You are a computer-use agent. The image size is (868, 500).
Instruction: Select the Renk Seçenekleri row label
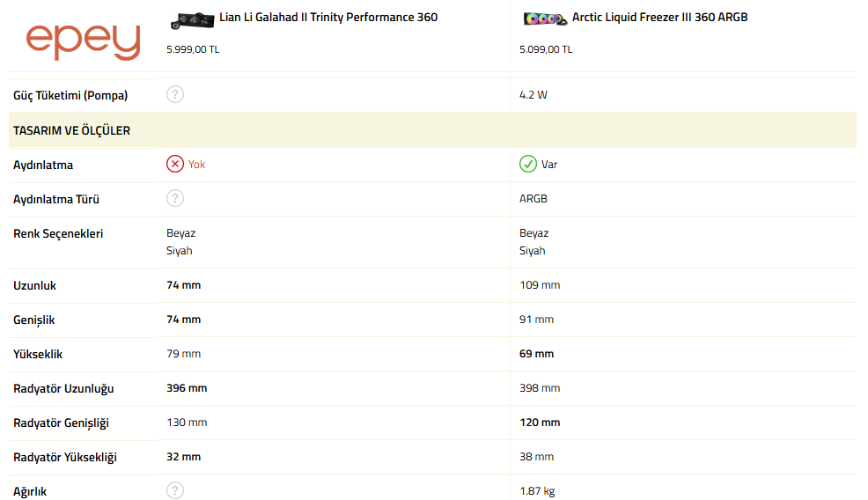pos(58,233)
